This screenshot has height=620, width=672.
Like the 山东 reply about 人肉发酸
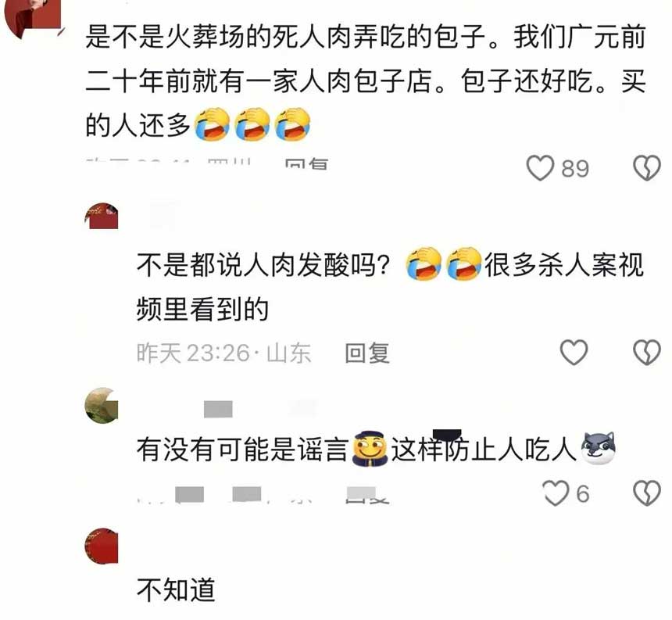click(x=574, y=353)
